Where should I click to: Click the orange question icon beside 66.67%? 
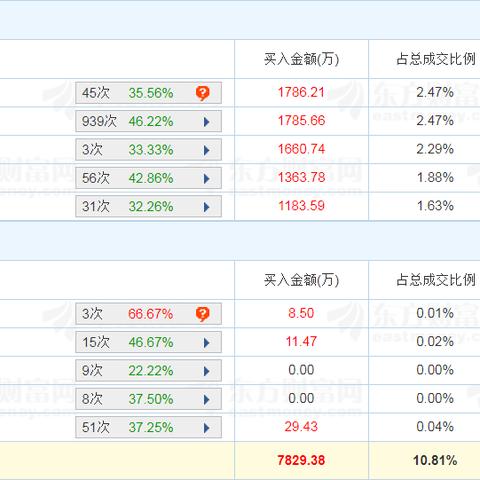pyautogui.click(x=202, y=314)
